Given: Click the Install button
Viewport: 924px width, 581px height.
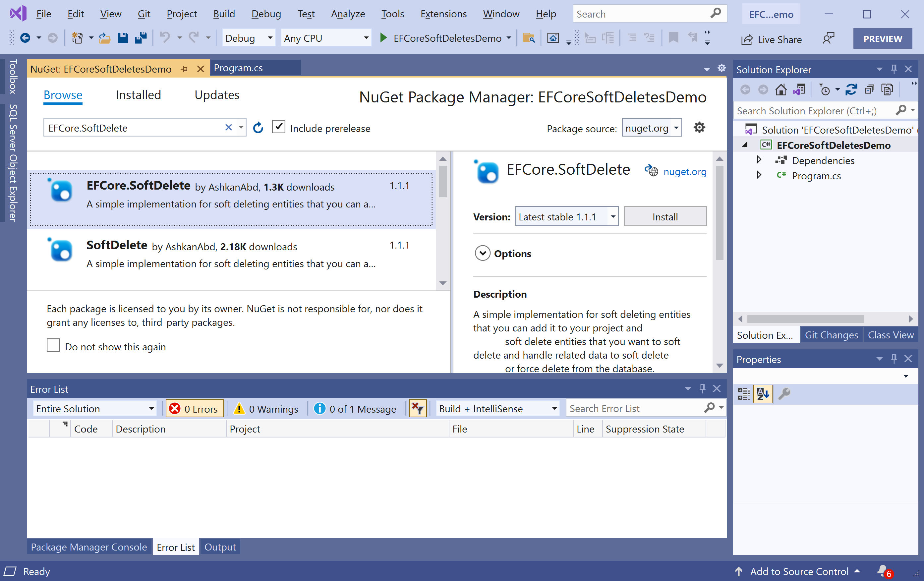Looking at the screenshot, I should (x=664, y=217).
